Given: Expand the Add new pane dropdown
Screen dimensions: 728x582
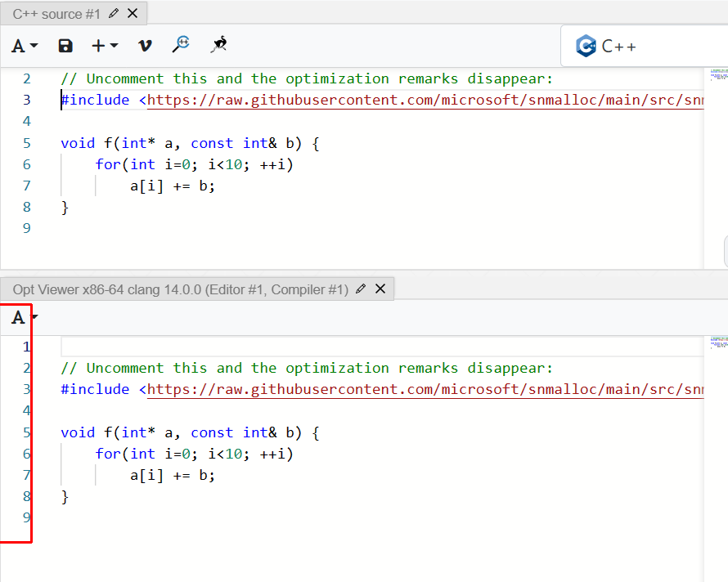Looking at the screenshot, I should click(102, 46).
